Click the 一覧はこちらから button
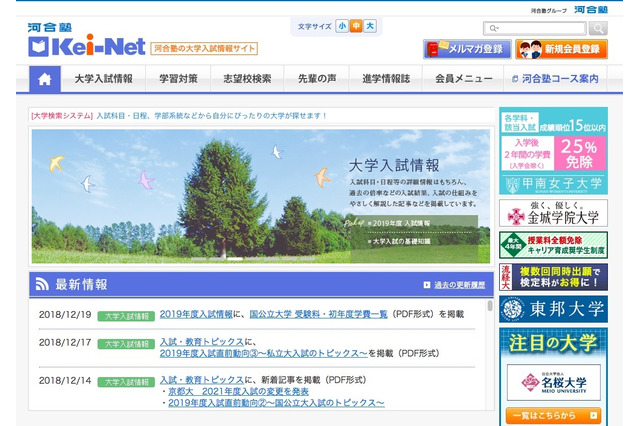The image size is (640, 426). pos(553,415)
